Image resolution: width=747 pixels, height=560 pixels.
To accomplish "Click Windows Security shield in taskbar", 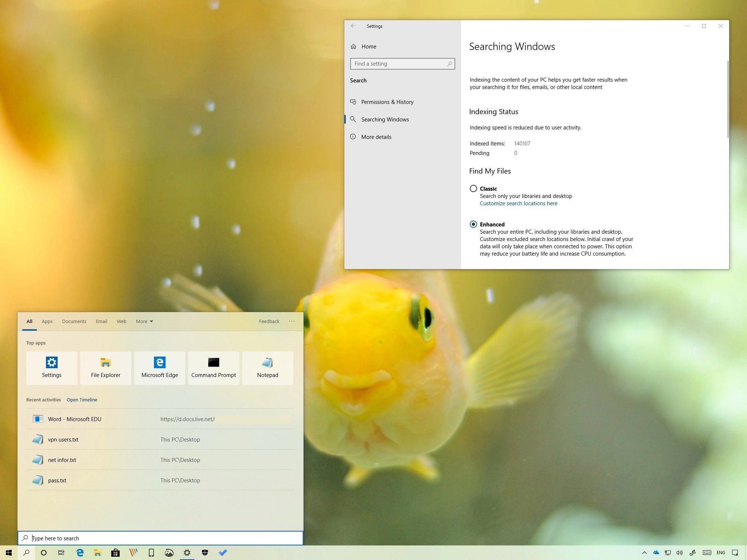I will click(x=205, y=553).
